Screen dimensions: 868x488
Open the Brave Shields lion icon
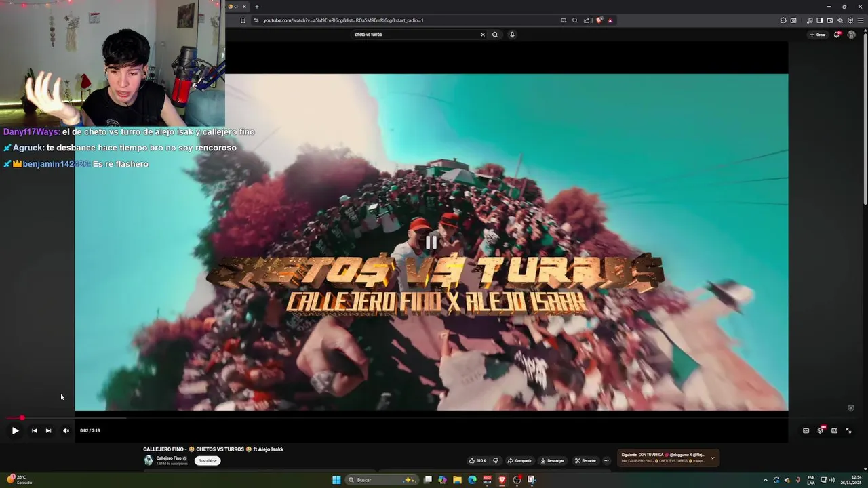pyautogui.click(x=599, y=20)
